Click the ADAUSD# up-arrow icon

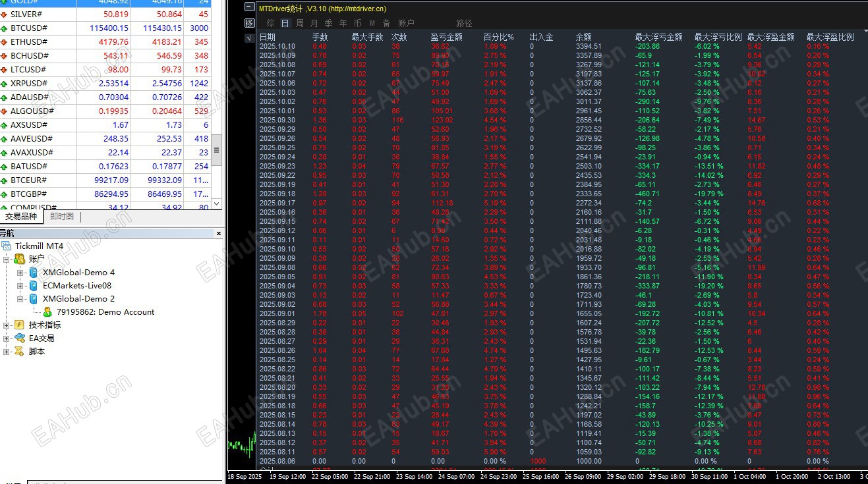5,97
